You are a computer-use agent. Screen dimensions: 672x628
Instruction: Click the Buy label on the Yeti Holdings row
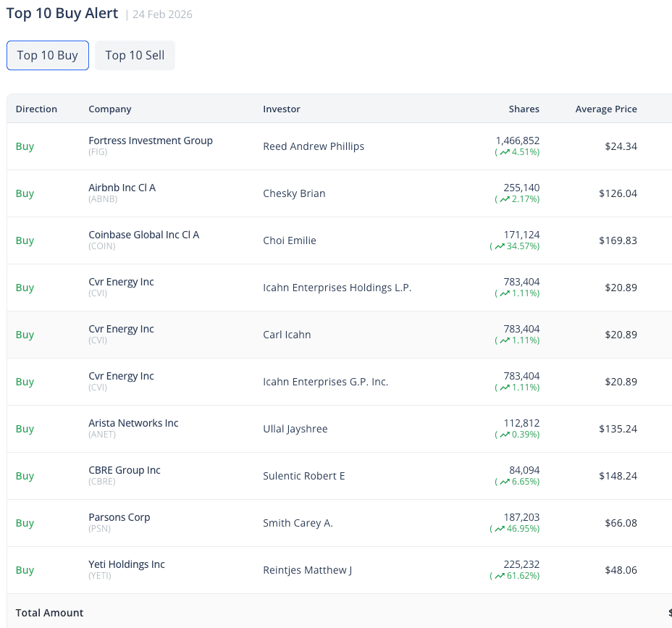pos(24,570)
